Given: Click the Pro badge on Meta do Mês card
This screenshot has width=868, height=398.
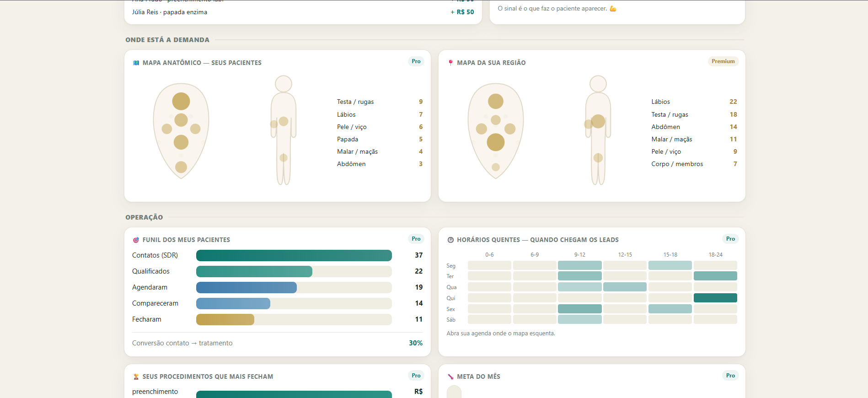Looking at the screenshot, I should [x=730, y=376].
